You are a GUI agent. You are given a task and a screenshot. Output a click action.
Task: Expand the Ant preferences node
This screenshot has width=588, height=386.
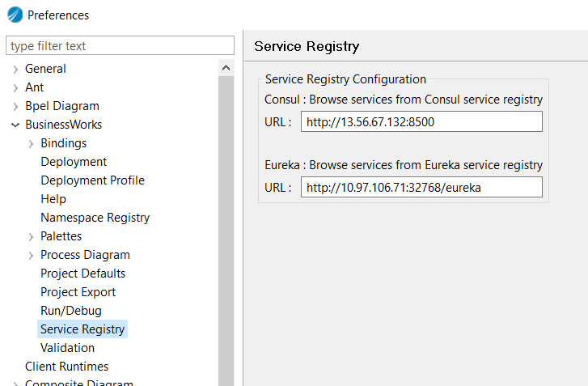(x=15, y=88)
